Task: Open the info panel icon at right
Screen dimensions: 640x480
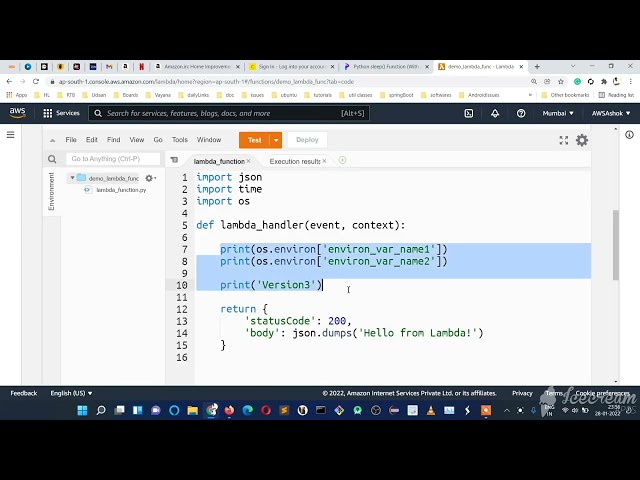Action: [x=629, y=135]
